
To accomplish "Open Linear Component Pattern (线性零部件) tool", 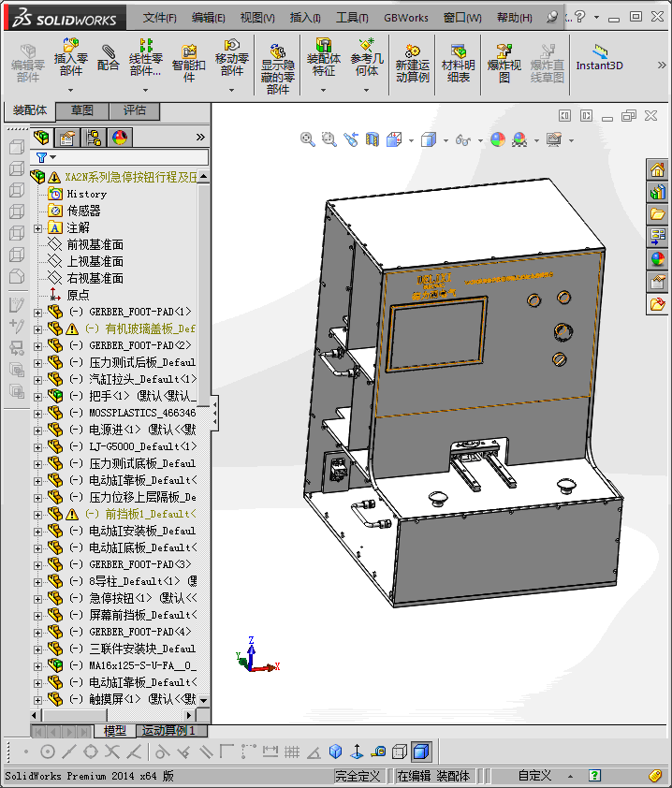I will tap(145, 57).
